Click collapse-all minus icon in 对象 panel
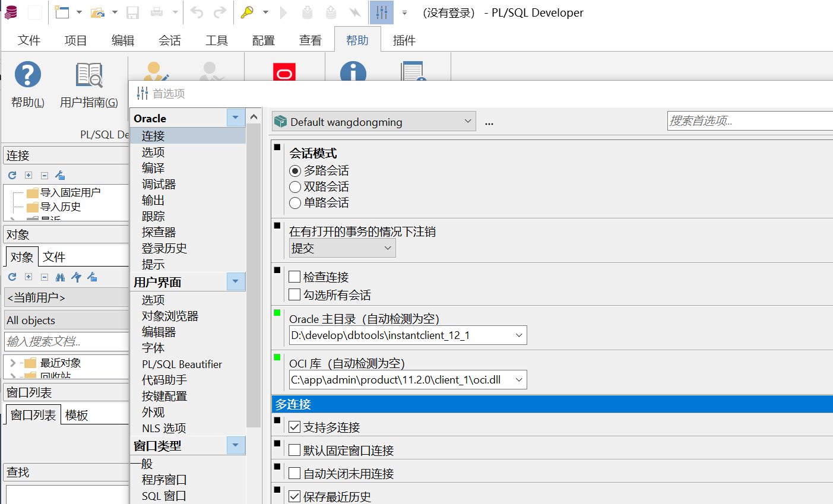The width and height of the screenshot is (833, 504). 45,277
